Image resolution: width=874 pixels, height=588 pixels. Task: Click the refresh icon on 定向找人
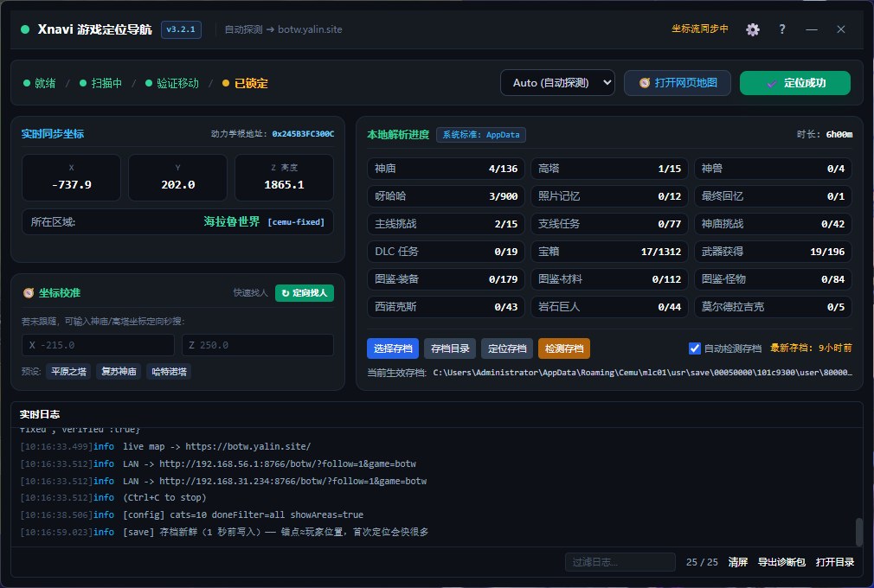(x=286, y=293)
